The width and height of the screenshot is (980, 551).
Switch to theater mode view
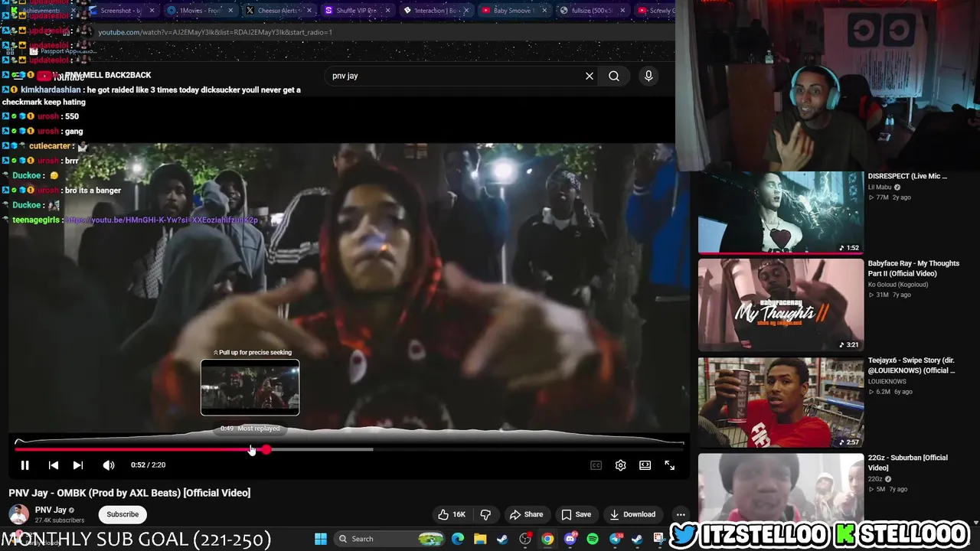point(645,465)
